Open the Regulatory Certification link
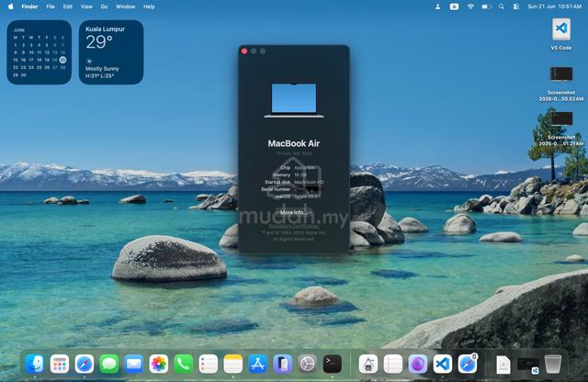The height and width of the screenshot is (382, 588). click(x=294, y=226)
